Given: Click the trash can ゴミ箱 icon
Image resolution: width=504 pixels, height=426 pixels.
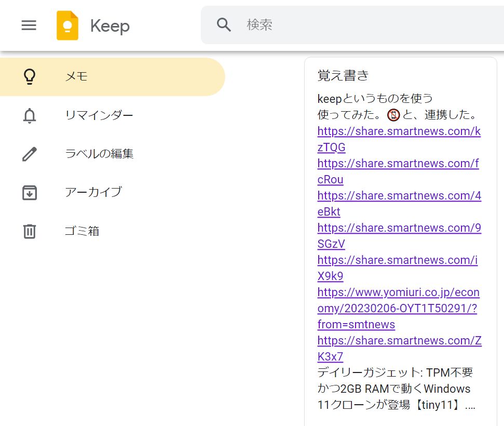Looking at the screenshot, I should point(30,231).
